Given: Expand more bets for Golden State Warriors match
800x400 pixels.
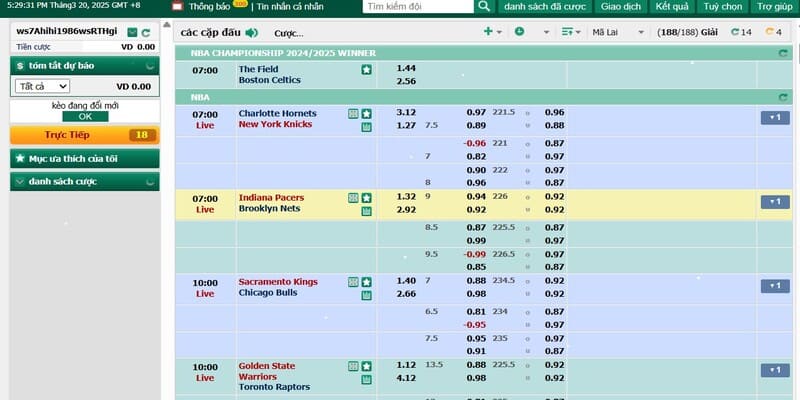Looking at the screenshot, I should click(775, 370).
